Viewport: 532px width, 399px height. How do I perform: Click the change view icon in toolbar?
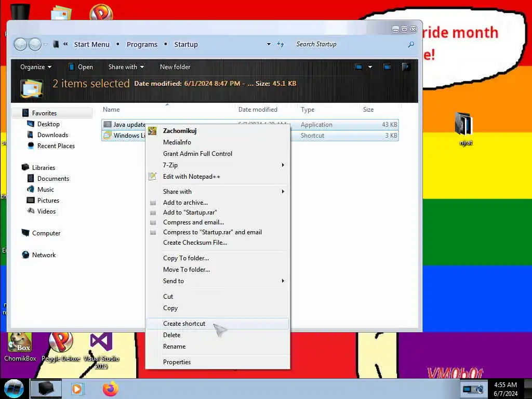(x=358, y=67)
